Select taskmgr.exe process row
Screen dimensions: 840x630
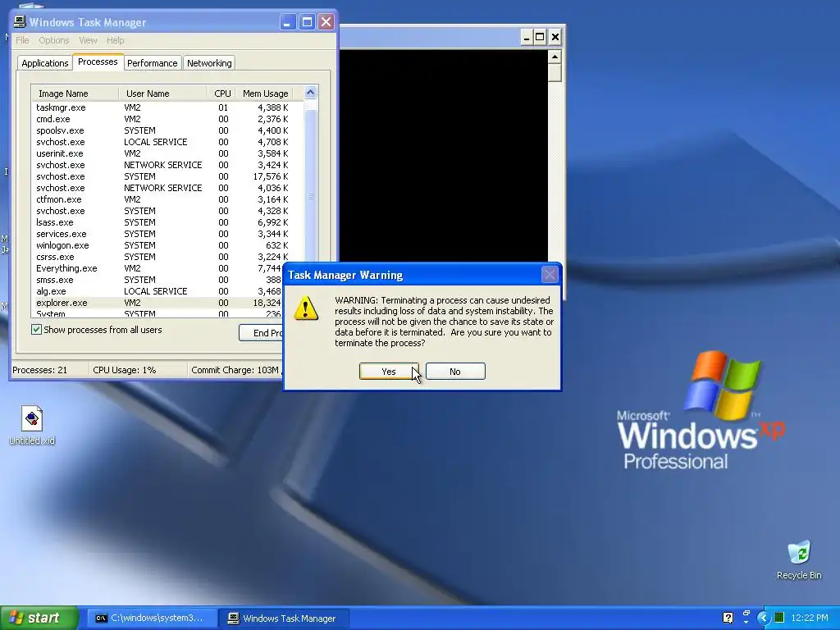pos(167,107)
